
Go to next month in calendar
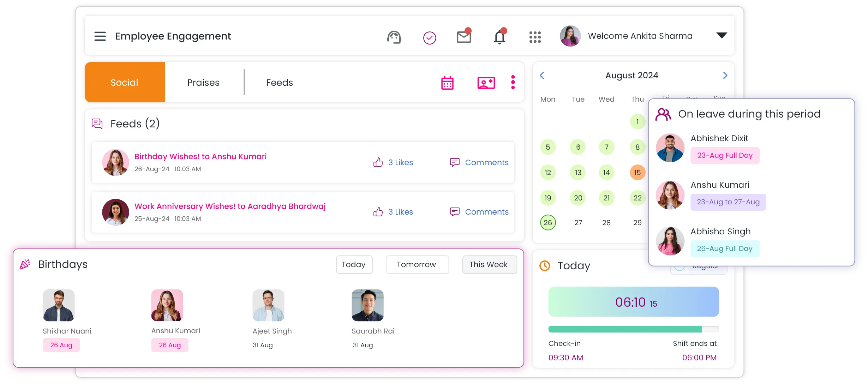click(x=725, y=76)
